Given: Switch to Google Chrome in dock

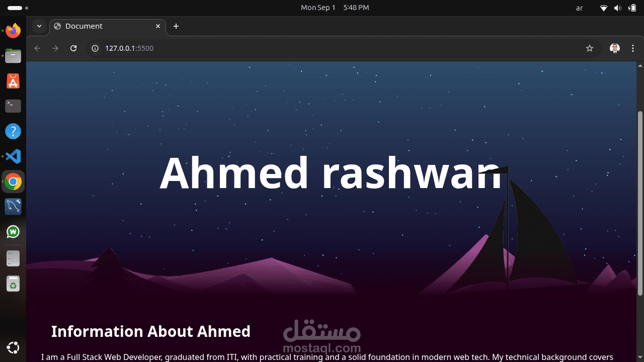Looking at the screenshot, I should tap(13, 182).
